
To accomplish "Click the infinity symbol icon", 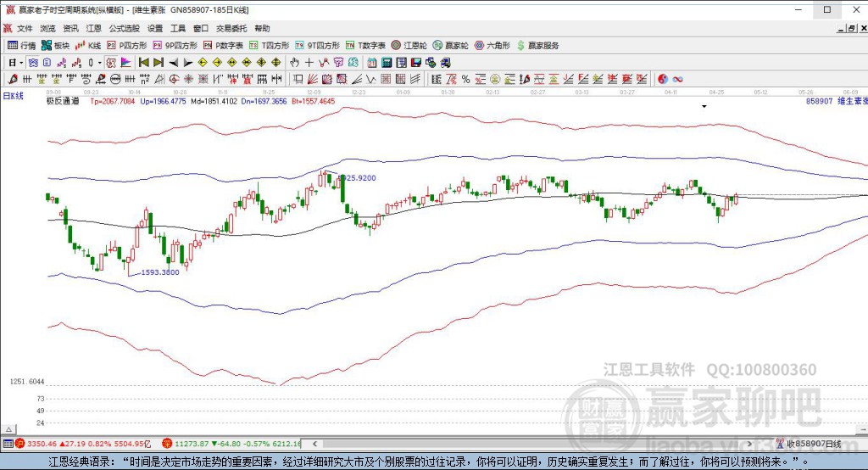I will (677, 79).
